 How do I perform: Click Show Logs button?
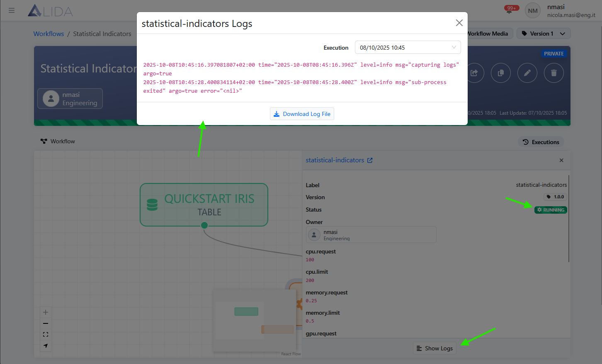point(435,348)
